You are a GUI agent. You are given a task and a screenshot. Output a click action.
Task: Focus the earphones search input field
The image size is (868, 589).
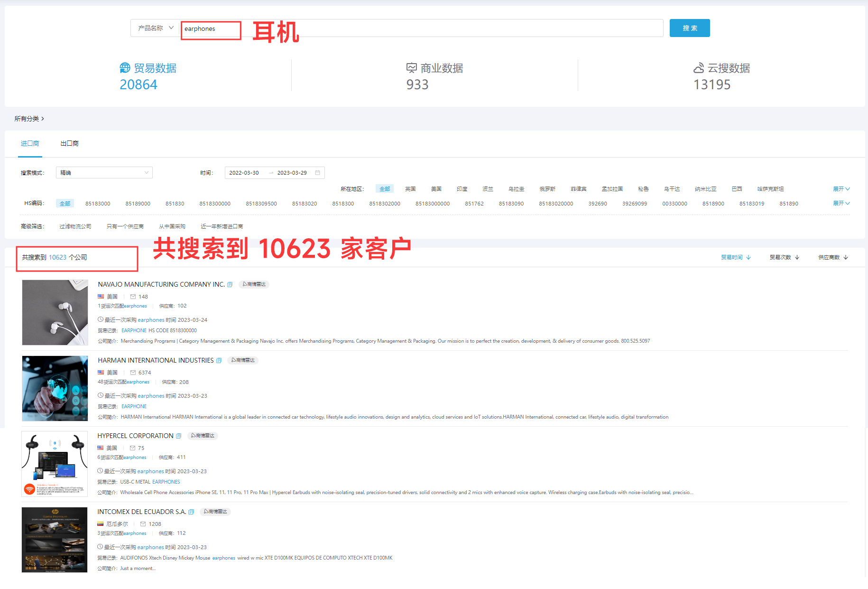[x=421, y=28]
